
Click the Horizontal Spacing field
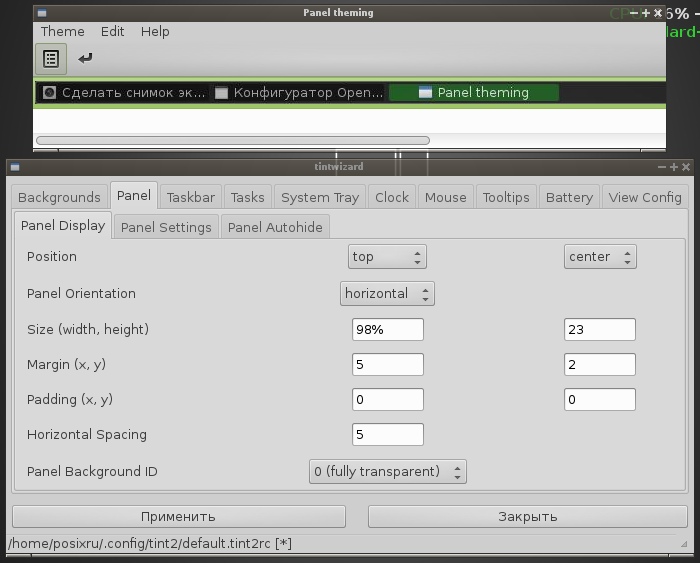388,434
